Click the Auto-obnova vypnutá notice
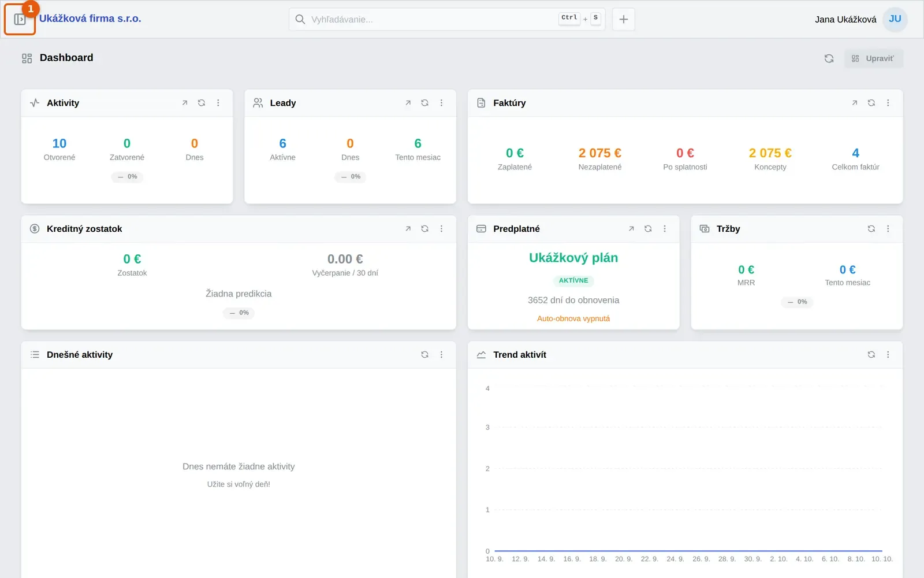 point(573,318)
